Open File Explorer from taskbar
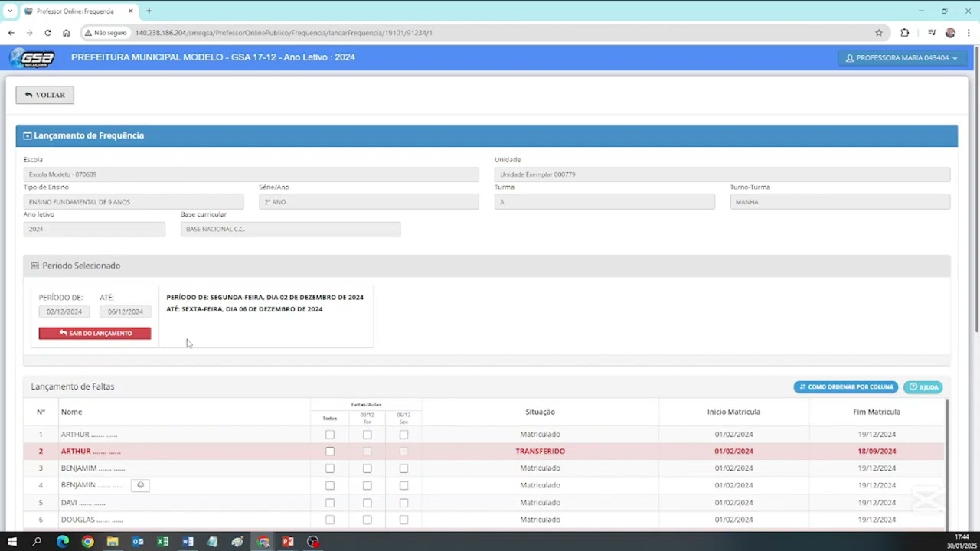The width and height of the screenshot is (980, 551). 113,542
